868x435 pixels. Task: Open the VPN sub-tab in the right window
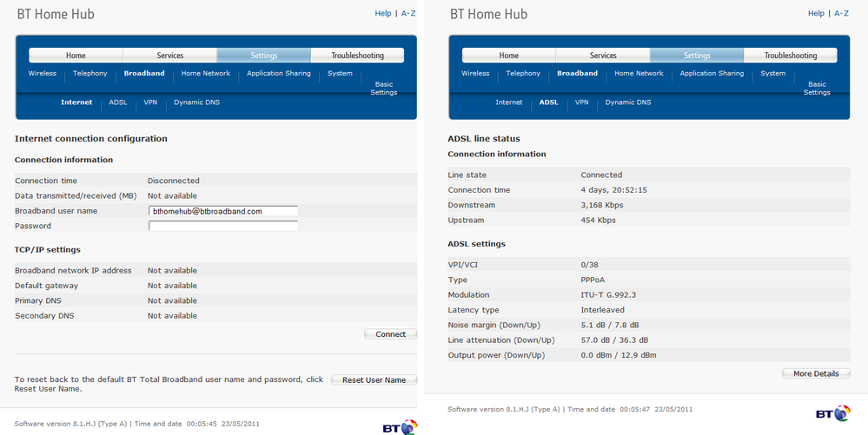[x=581, y=102]
